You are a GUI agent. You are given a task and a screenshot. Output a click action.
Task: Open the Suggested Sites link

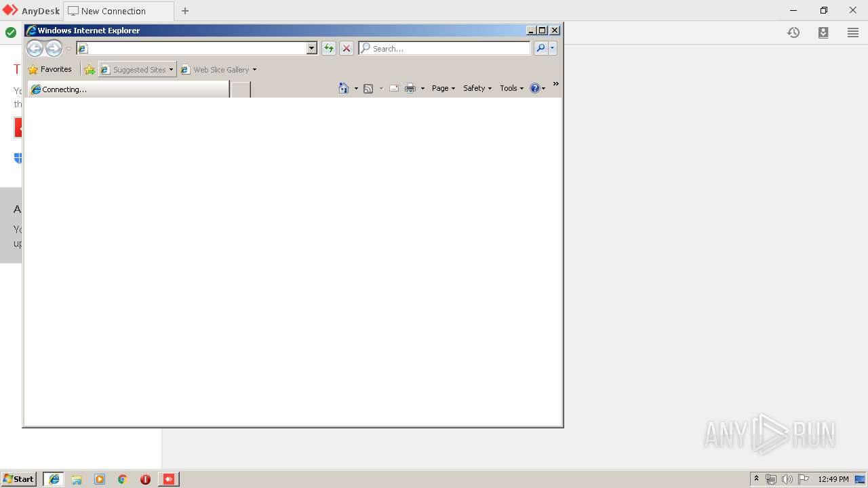pyautogui.click(x=133, y=69)
